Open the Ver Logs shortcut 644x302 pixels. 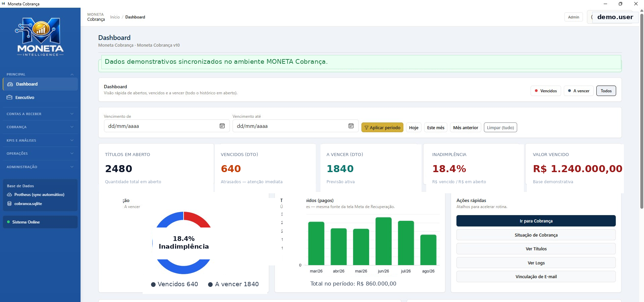tap(536, 263)
